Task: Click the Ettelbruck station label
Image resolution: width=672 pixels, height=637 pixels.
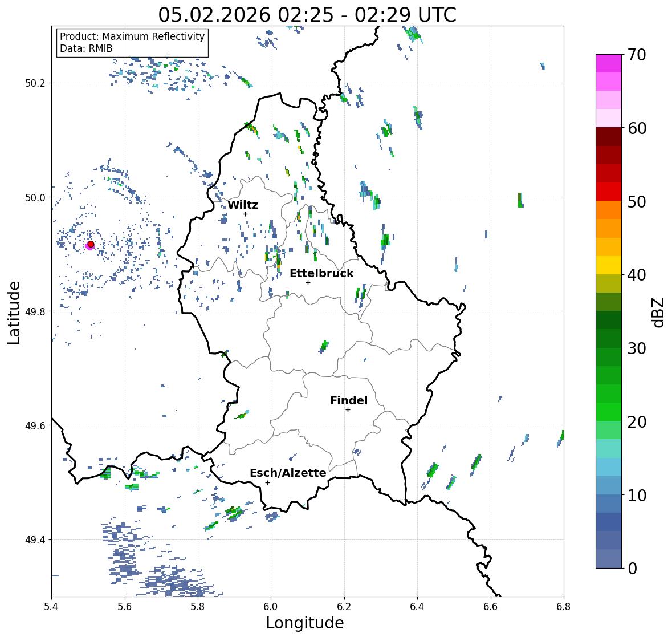Action: [321, 273]
